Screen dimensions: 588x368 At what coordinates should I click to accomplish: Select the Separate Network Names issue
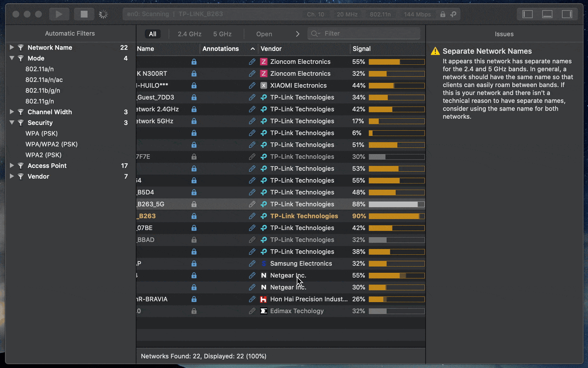coord(487,51)
